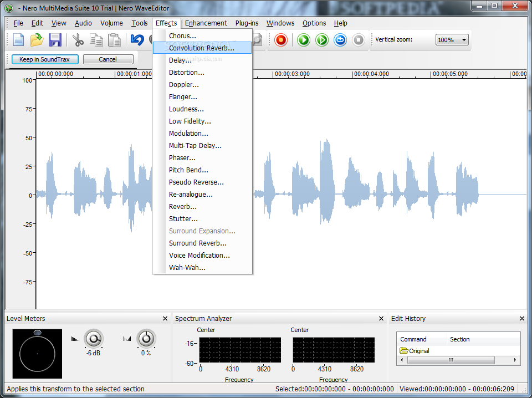Click the Edit History scroll left arrow
The width and height of the screenshot is (532, 398).
pyautogui.click(x=402, y=360)
